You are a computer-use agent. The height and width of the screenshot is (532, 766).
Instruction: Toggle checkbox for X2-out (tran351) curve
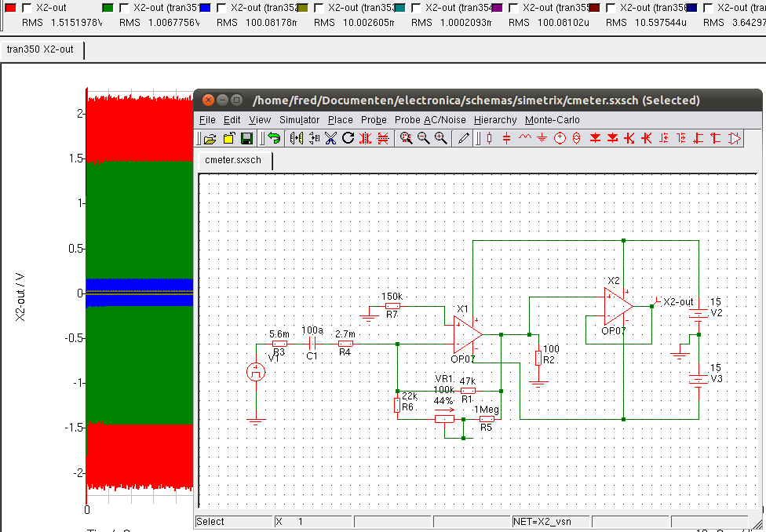coord(125,8)
